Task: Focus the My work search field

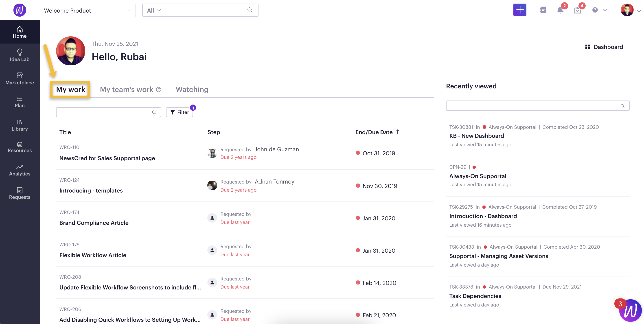Action: (x=108, y=112)
